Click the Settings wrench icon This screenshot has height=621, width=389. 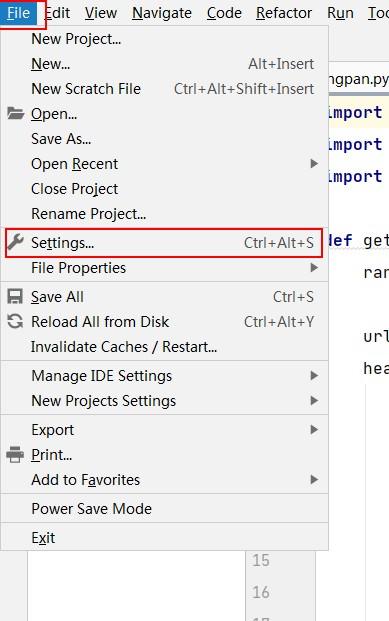pyautogui.click(x=15, y=242)
